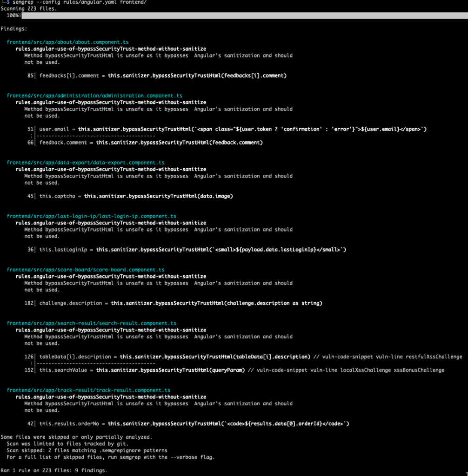Click line 66 feedback.comment code finding

151,143
